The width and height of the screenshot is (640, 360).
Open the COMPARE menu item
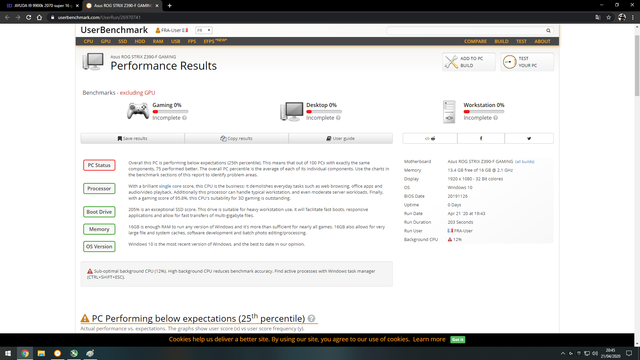[475, 41]
